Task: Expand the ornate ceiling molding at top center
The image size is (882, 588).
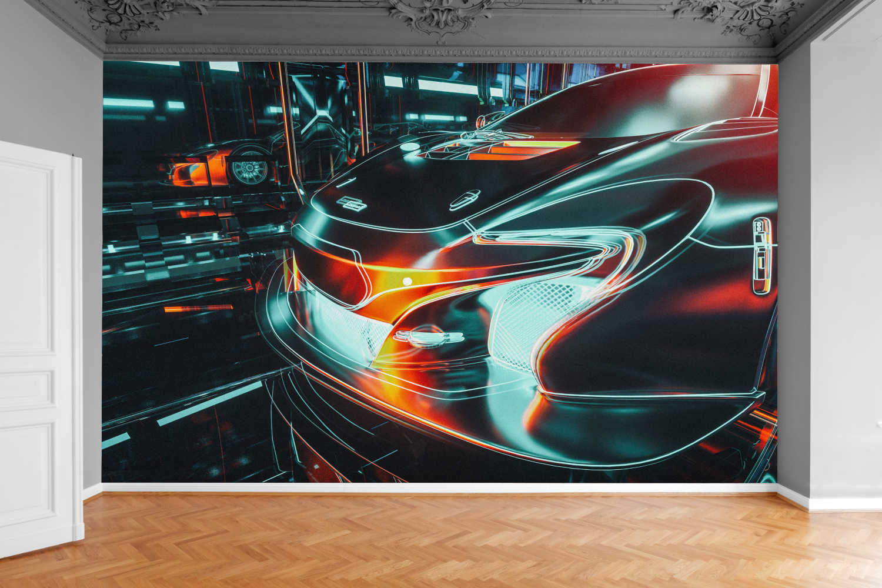Action: tap(441, 18)
